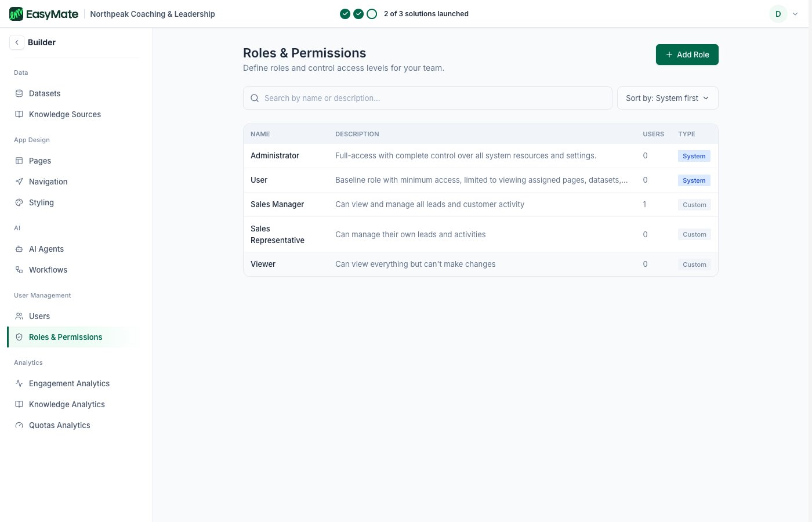Open Workflows in the sidebar

tap(73, 270)
